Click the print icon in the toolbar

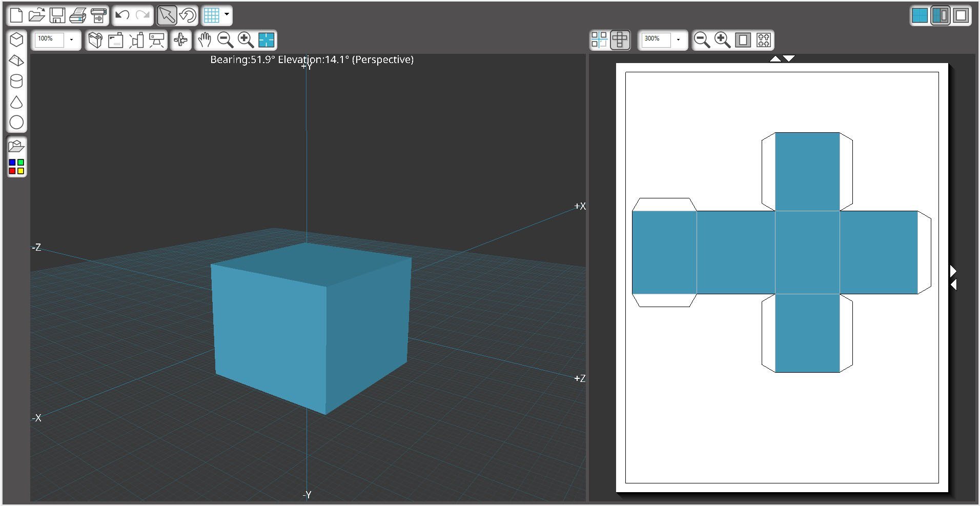[x=78, y=15]
